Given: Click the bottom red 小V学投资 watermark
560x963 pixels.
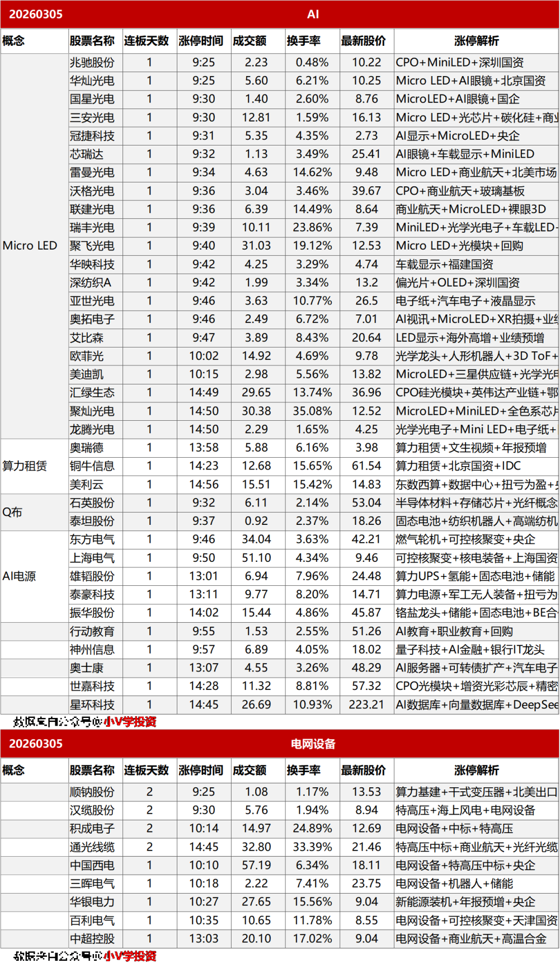Looking at the screenshot, I should tap(130, 956).
